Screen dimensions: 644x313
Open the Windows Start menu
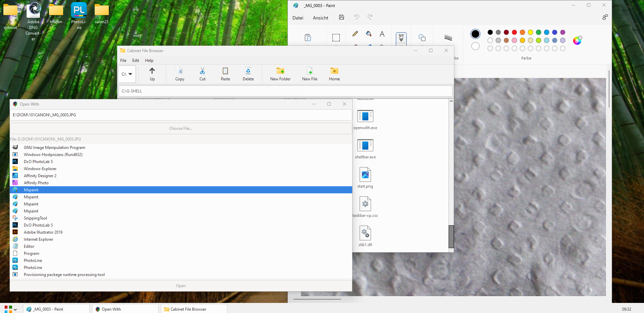[8, 309]
